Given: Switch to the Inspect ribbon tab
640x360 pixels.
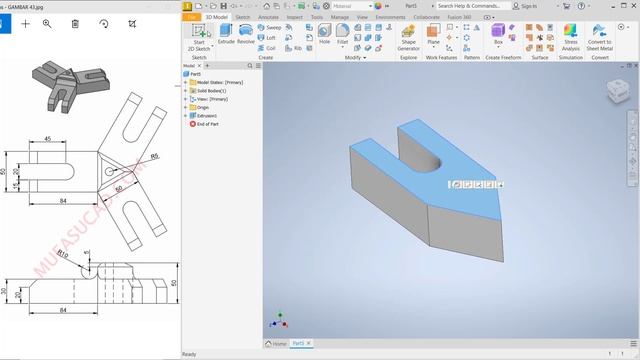Looking at the screenshot, I should 294,17.
